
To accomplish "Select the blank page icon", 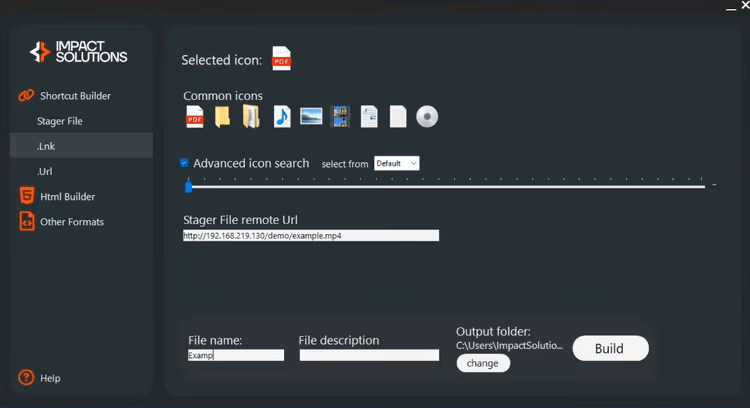I will tap(398, 117).
